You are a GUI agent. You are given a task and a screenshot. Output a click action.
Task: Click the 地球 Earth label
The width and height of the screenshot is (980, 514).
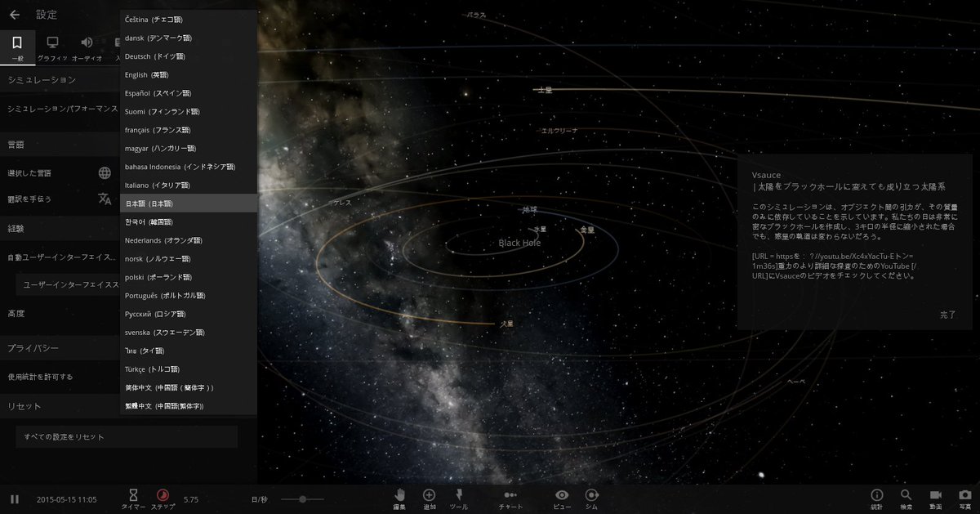[530, 210]
